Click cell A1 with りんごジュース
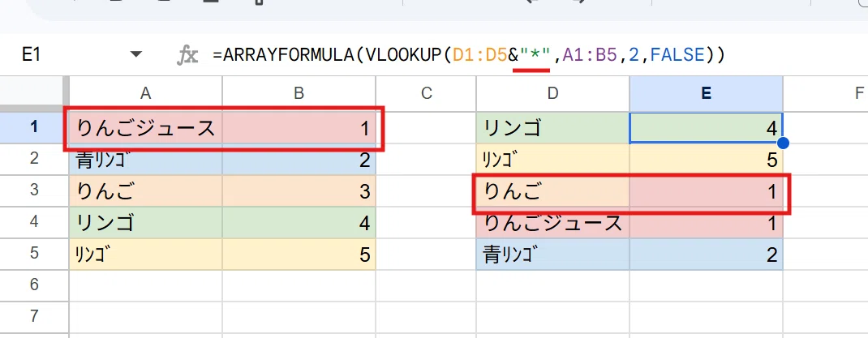The height and width of the screenshot is (338, 868). pos(145,128)
